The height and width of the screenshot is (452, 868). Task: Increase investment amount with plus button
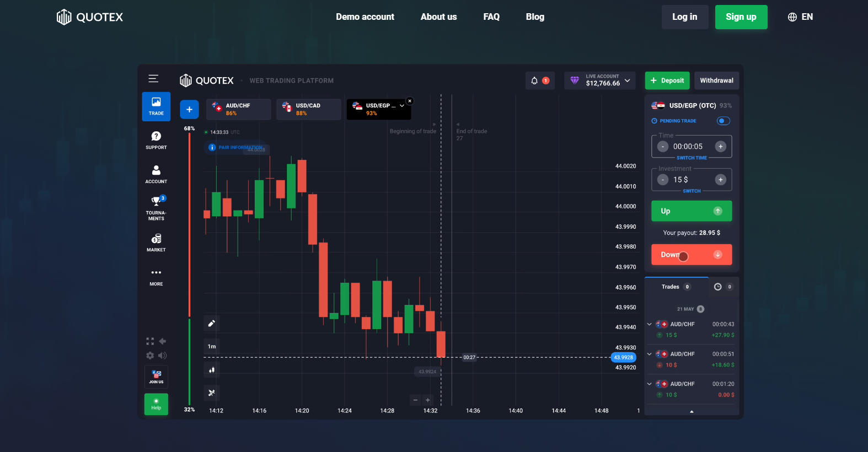point(720,180)
